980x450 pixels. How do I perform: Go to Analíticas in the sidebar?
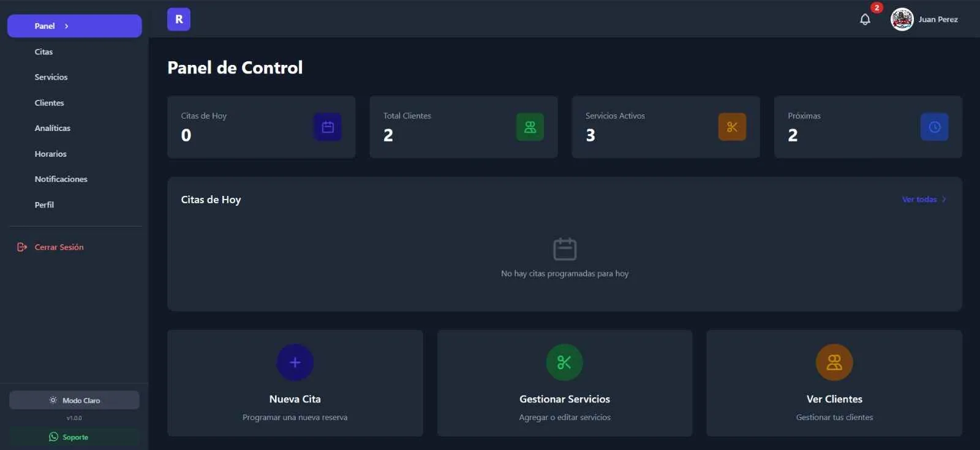pos(53,129)
